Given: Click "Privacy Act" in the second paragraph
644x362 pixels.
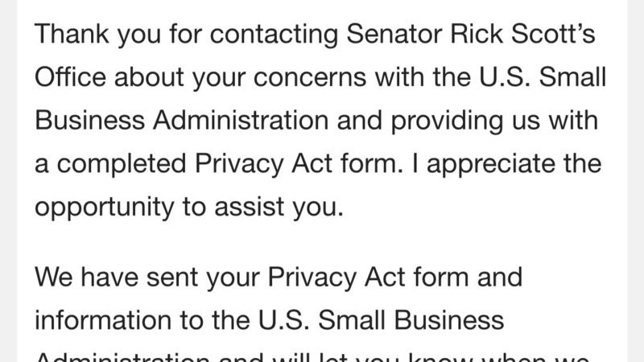Looking at the screenshot, I should pyautogui.click(x=336, y=278).
